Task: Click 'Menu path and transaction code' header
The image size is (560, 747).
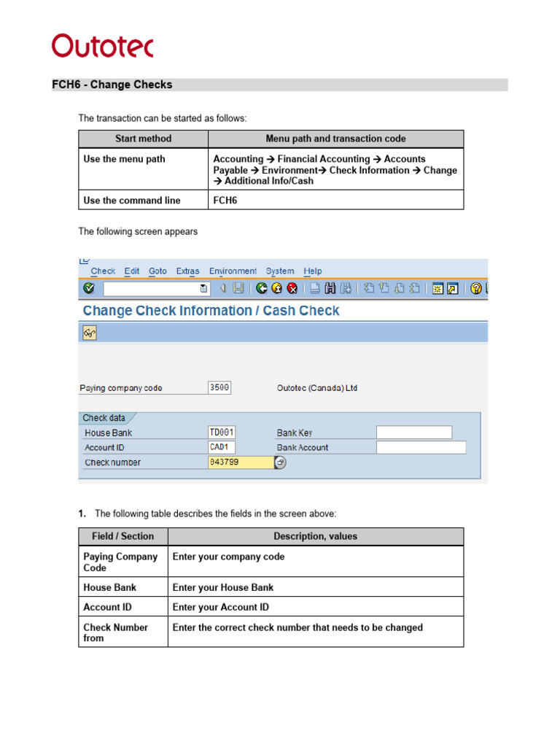Action: [335, 139]
